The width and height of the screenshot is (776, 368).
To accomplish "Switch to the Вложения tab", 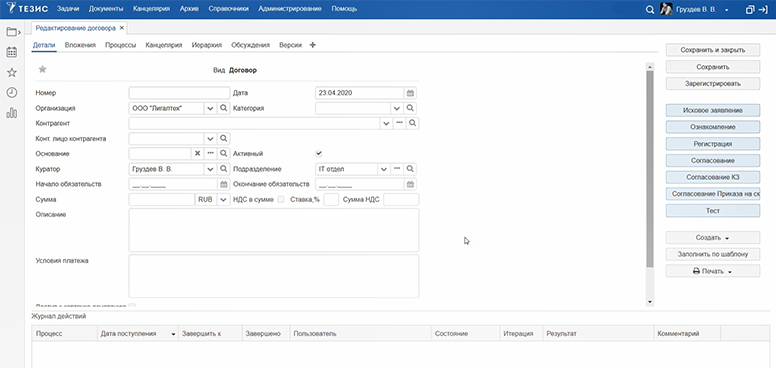I will coord(80,45).
